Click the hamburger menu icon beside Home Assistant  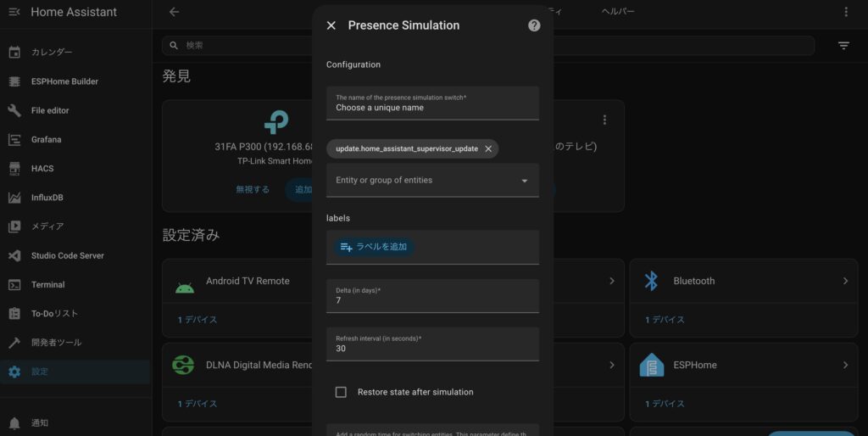(14, 12)
